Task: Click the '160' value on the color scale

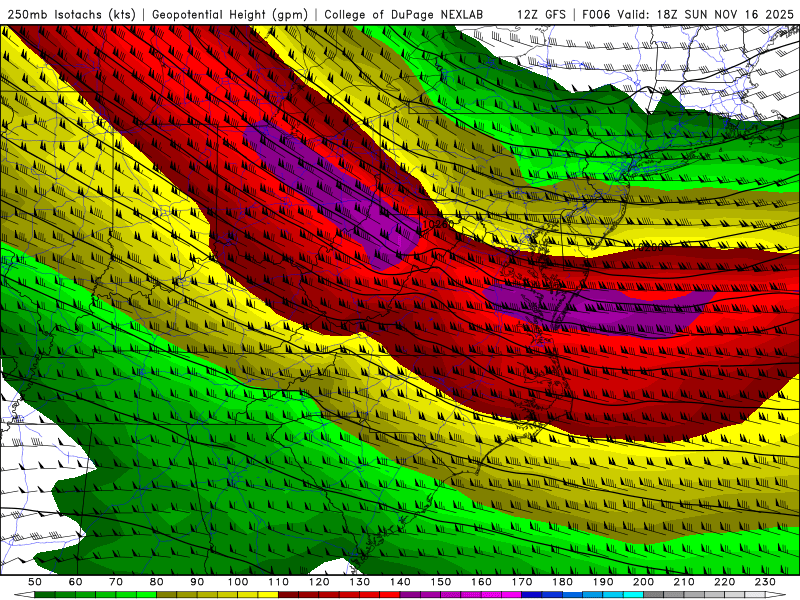Action: [x=481, y=582]
